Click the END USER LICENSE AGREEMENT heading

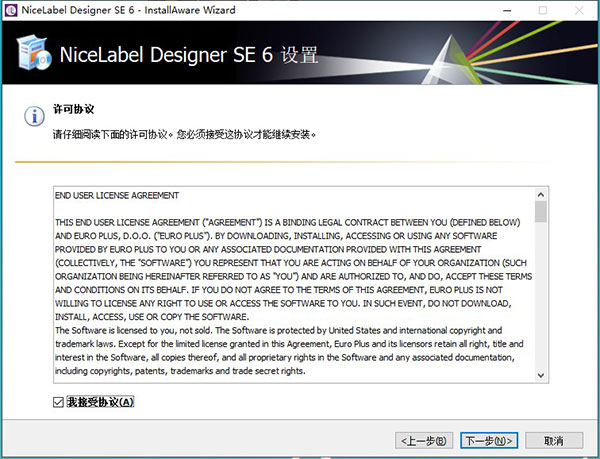coord(117,195)
